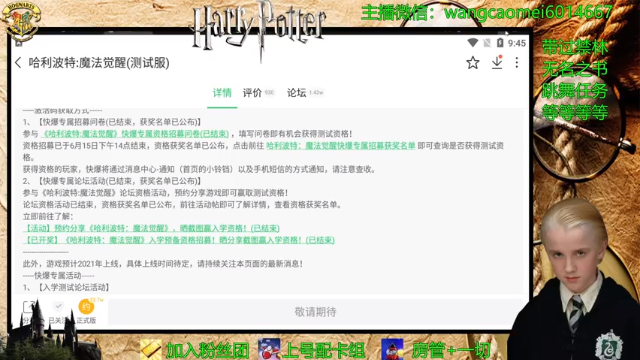This screenshot has height=360, width=640.
Task: Click the 无名之书 overlay text
Action: (575, 69)
